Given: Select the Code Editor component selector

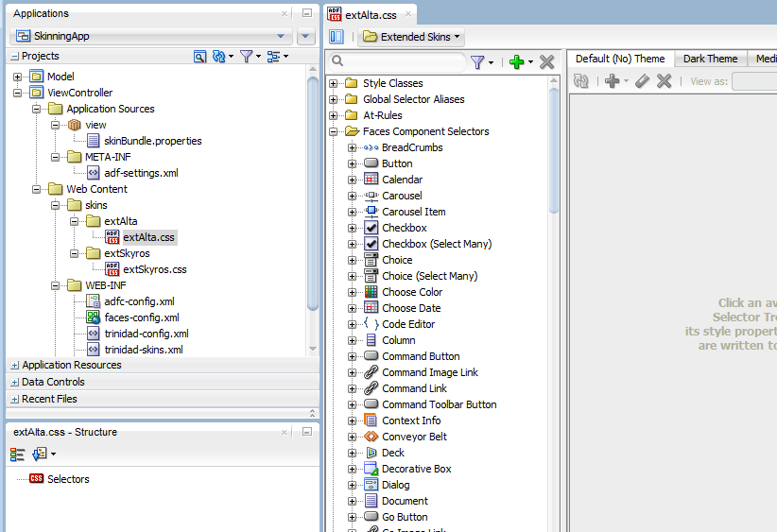Looking at the screenshot, I should point(408,324).
